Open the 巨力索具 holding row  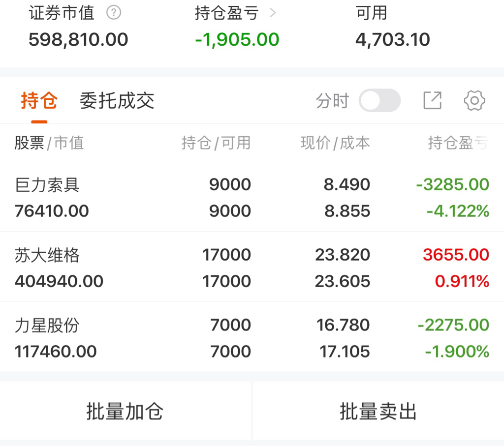pyautogui.click(x=252, y=197)
